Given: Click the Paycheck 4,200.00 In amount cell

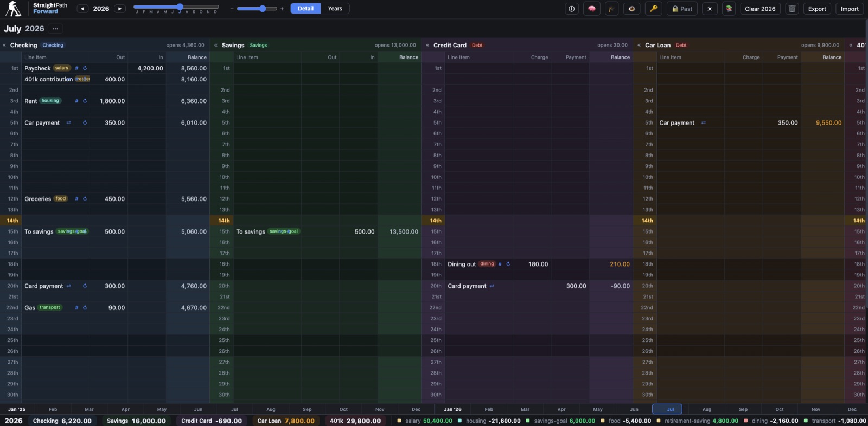Looking at the screenshot, I should (146, 68).
